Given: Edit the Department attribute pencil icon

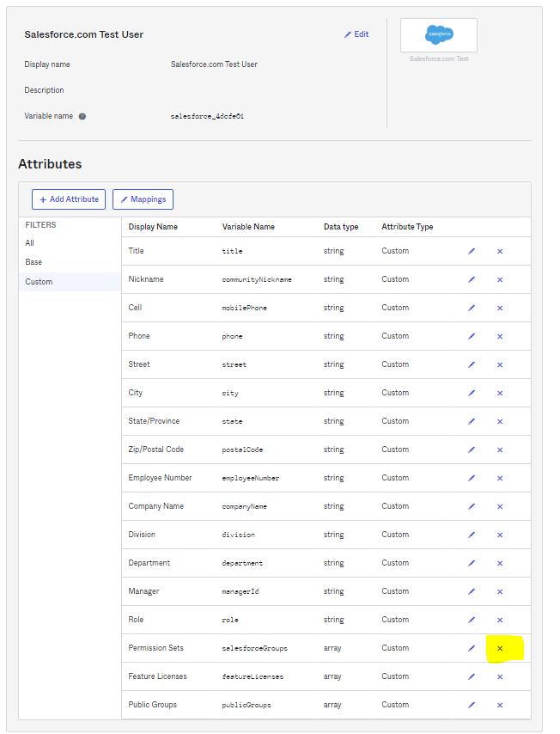Looking at the screenshot, I should [x=472, y=563].
